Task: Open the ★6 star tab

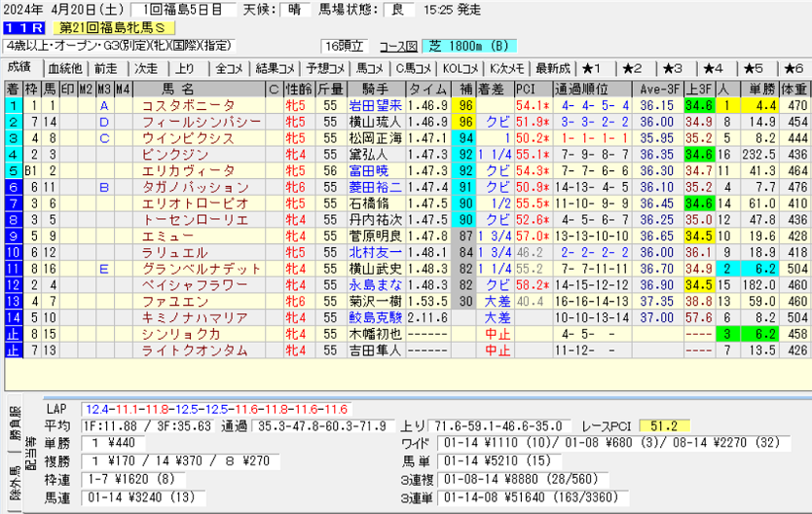Action: 791,68
